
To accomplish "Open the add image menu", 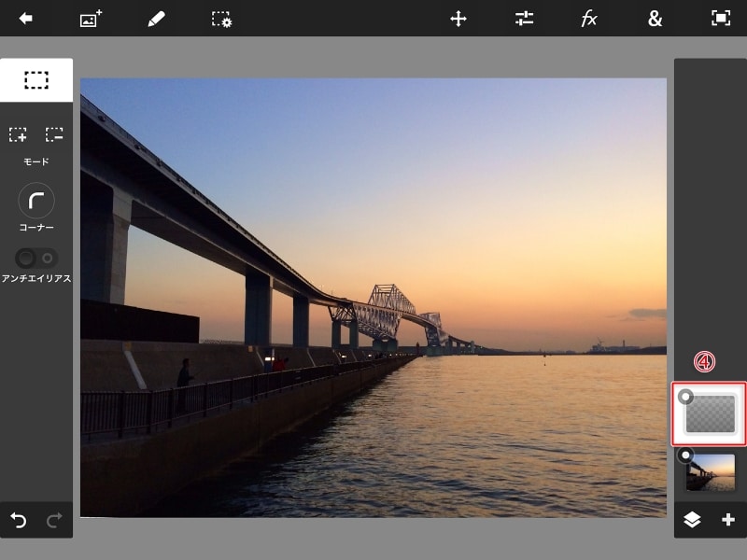I will coord(91,19).
